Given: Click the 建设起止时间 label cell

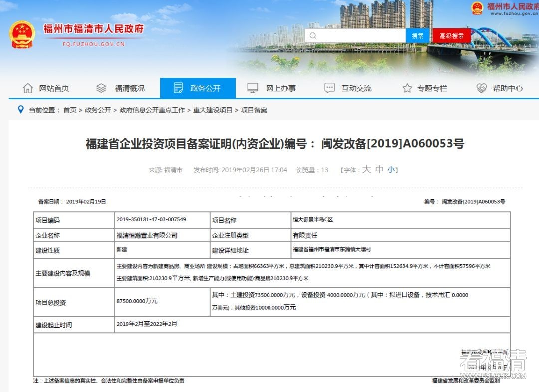Looking at the screenshot, I should point(74,325).
